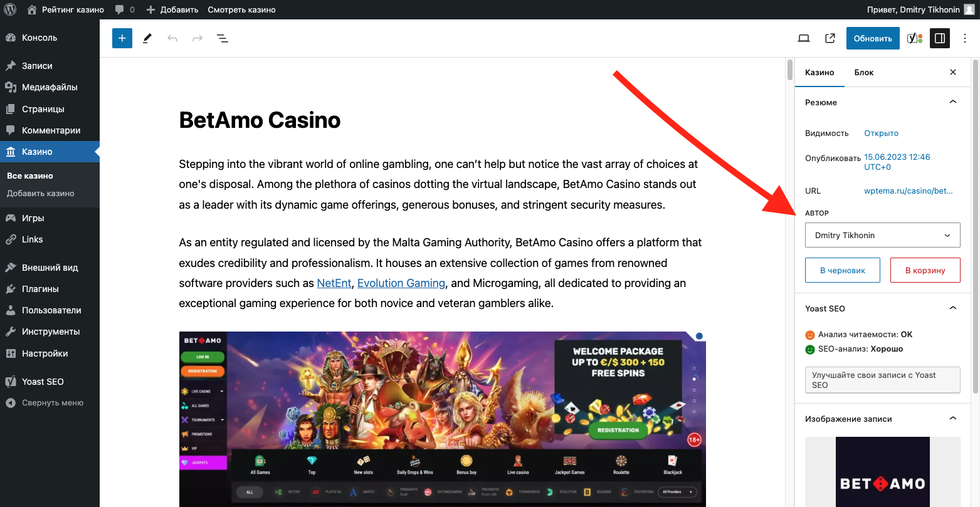
Task: Open the Yoast SEO toolbar icon
Action: point(915,38)
